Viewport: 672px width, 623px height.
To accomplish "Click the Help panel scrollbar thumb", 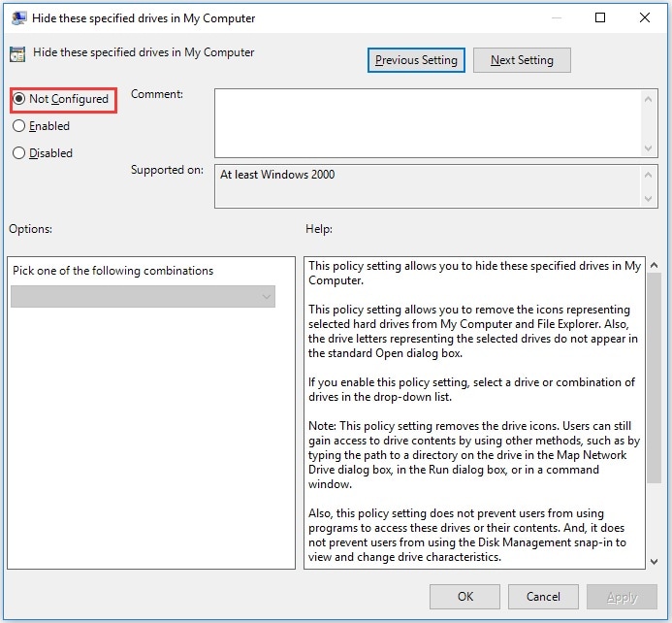I will (x=654, y=378).
